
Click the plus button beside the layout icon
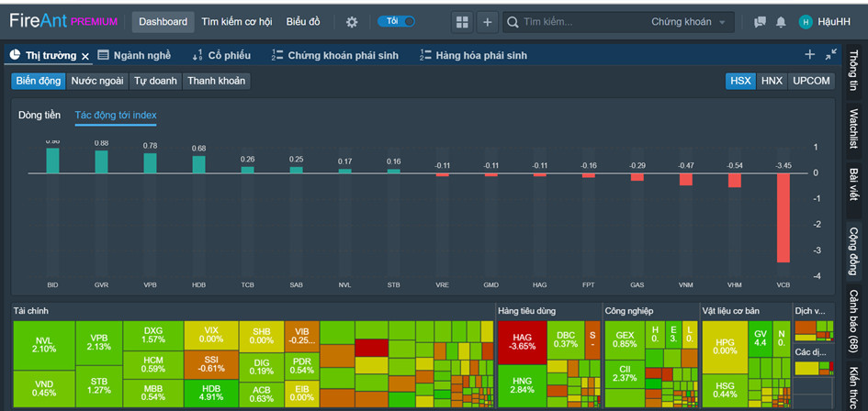[x=488, y=22]
